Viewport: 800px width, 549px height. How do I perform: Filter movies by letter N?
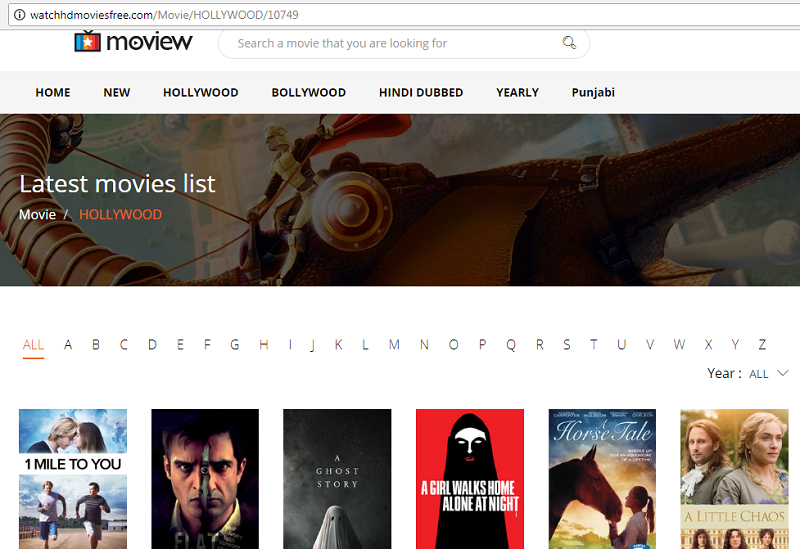[424, 345]
